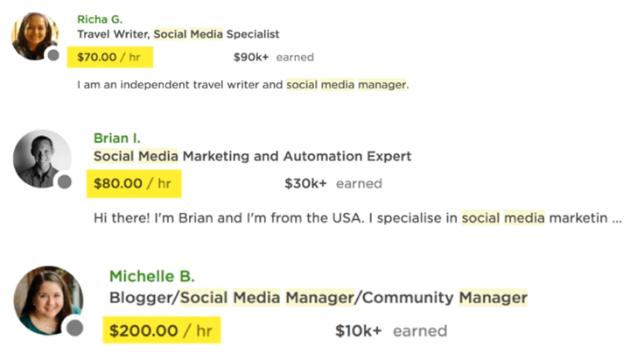Click Brian I.'s gray status dot
Image resolution: width=644 pixels, height=354 pixels.
[x=64, y=181]
